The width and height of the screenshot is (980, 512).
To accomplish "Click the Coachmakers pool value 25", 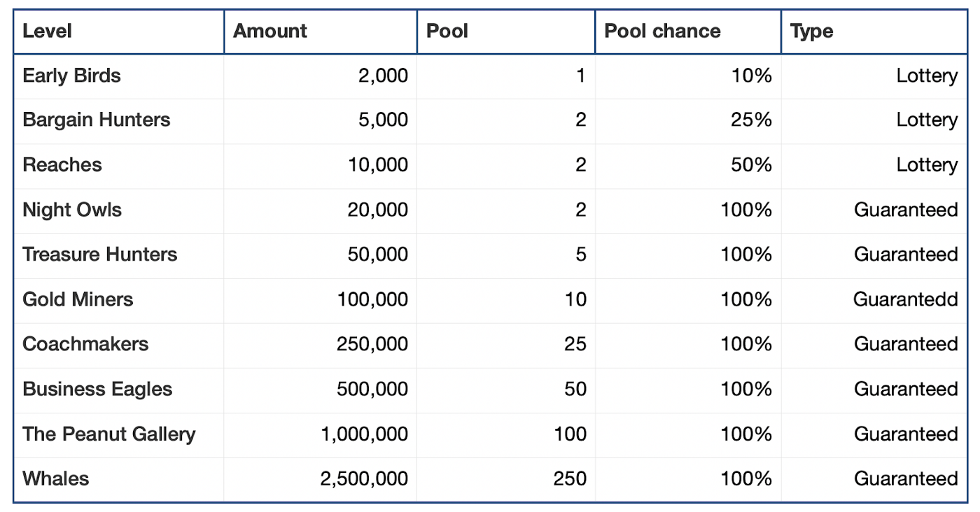I will pos(575,344).
